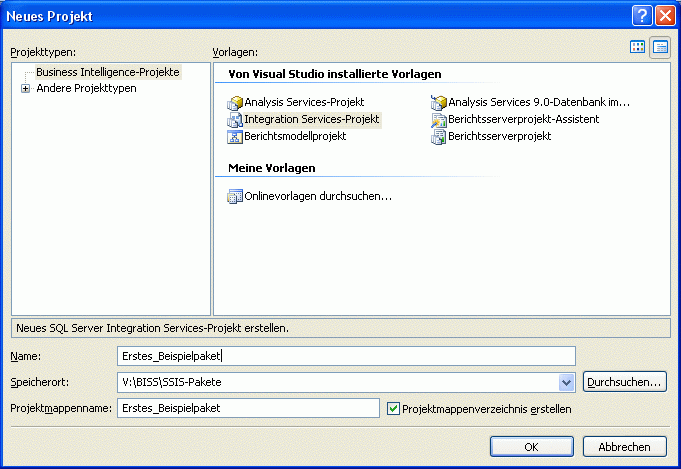Click the Abbrechen button
The image size is (681, 469).
click(625, 446)
